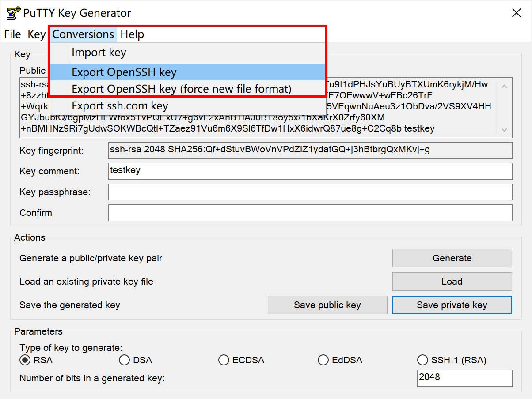Choose Export ssh.com key

point(187,105)
